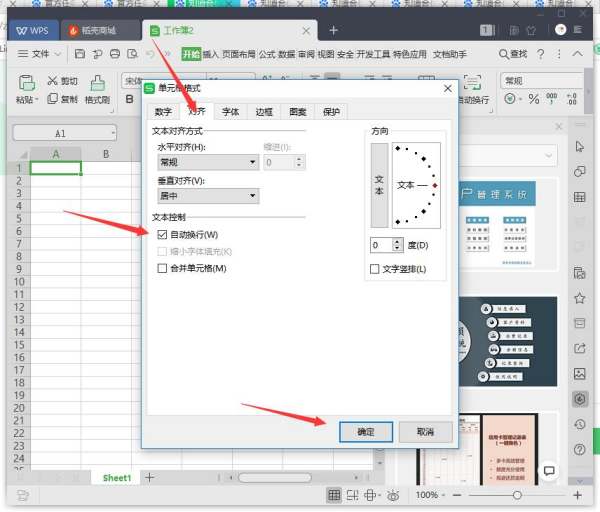This screenshot has width=600, height=512.
Task: Select column A header
Action: click(56, 154)
